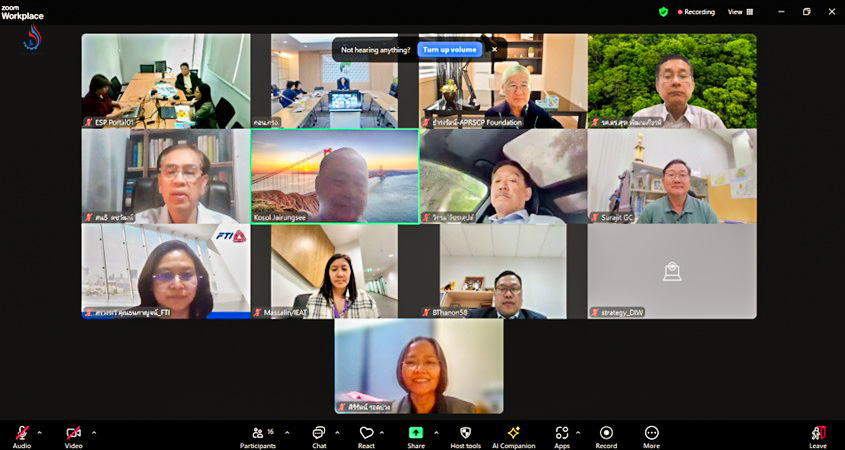Click the Turn up volume button

449,49
